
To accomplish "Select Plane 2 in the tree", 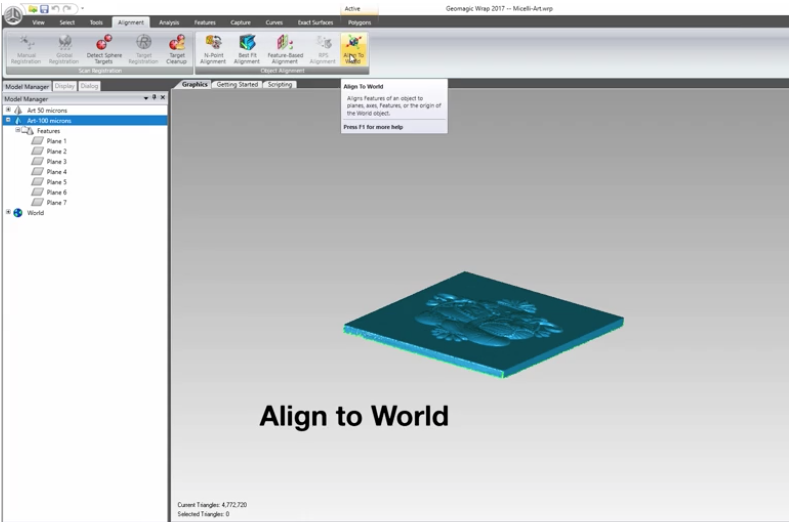I will (56, 152).
